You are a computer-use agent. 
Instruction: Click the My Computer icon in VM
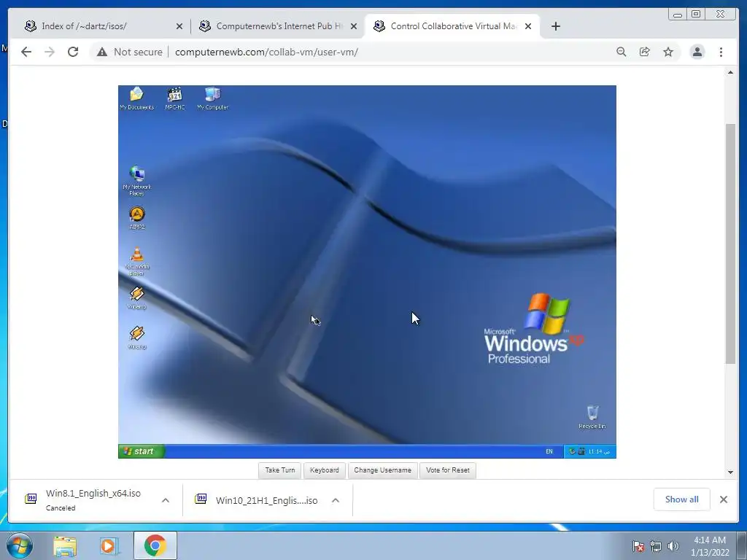tap(212, 98)
